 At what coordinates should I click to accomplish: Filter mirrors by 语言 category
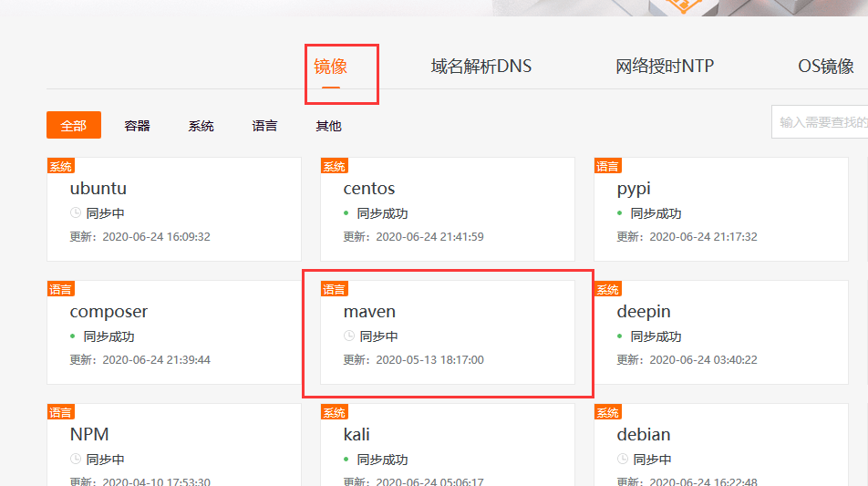[264, 126]
